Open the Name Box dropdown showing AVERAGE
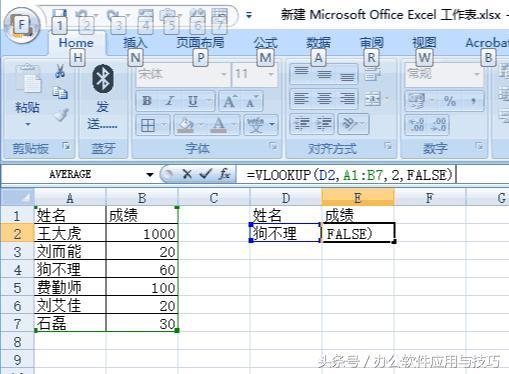509x374 pixels. click(150, 174)
